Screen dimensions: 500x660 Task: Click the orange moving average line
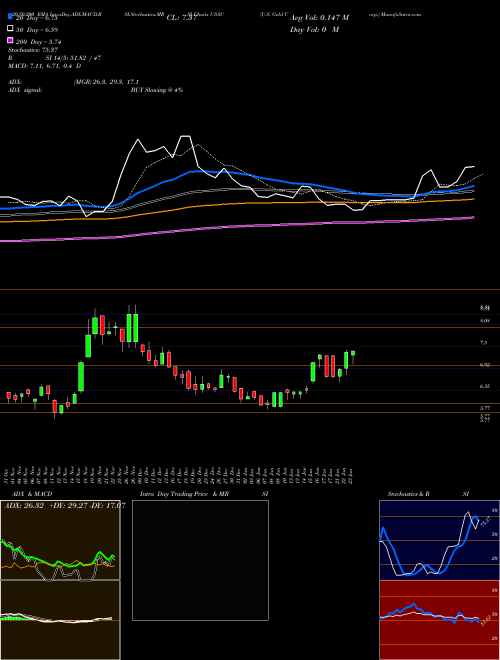[x=236, y=204]
